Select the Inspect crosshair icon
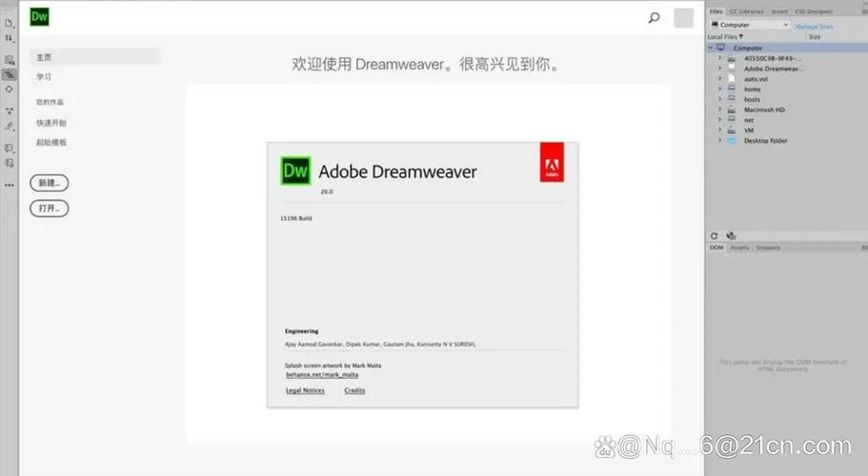Viewport: 868px width, 476px height. coord(9,89)
